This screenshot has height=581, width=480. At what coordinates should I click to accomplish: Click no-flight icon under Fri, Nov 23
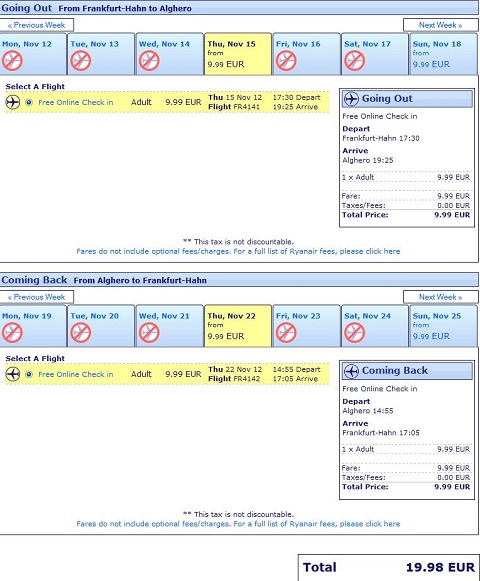(x=286, y=333)
